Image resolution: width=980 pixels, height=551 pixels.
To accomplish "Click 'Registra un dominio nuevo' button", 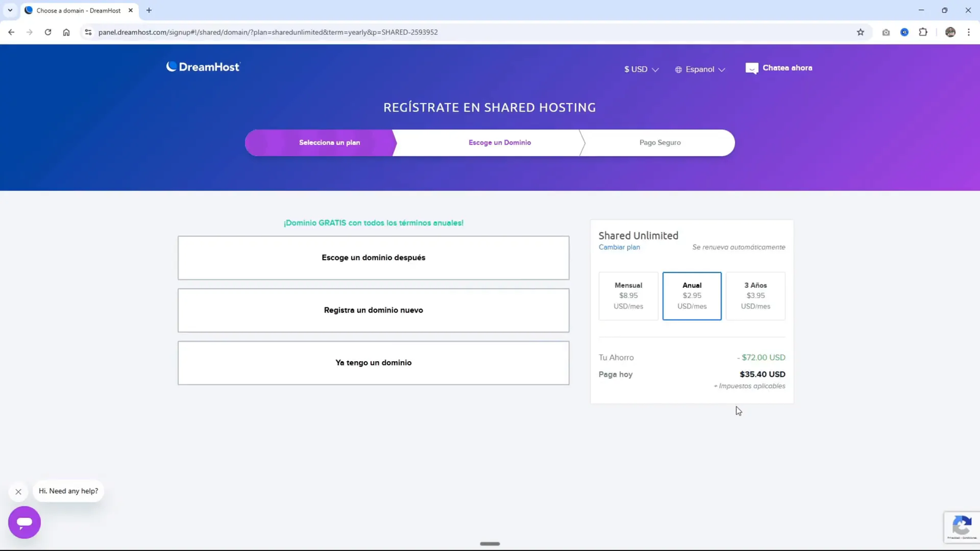I will point(374,310).
